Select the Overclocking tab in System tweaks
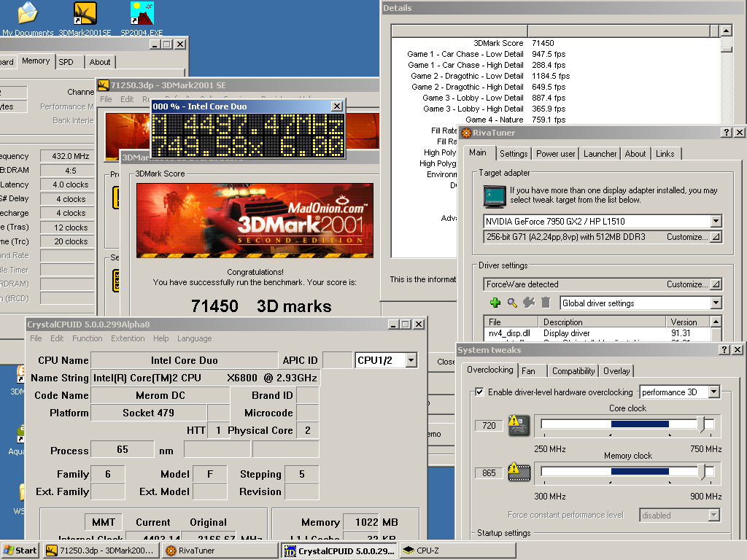The image size is (747, 560). coord(489,370)
